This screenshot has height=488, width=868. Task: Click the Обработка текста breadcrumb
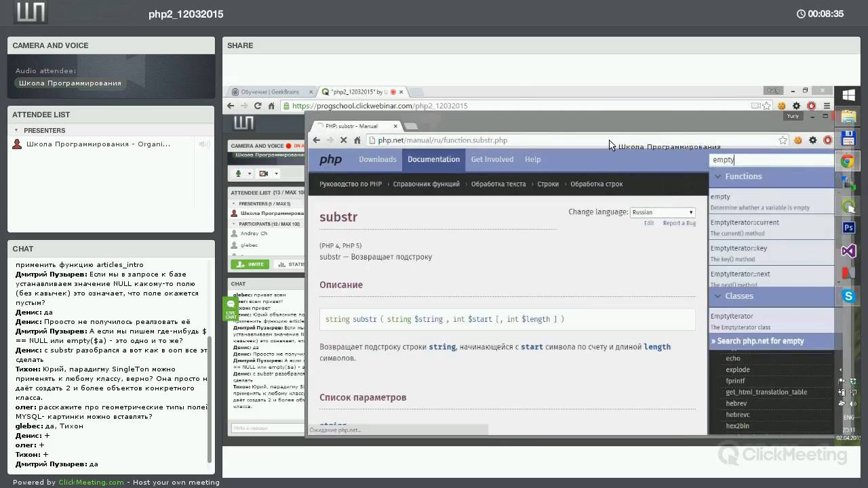click(498, 184)
